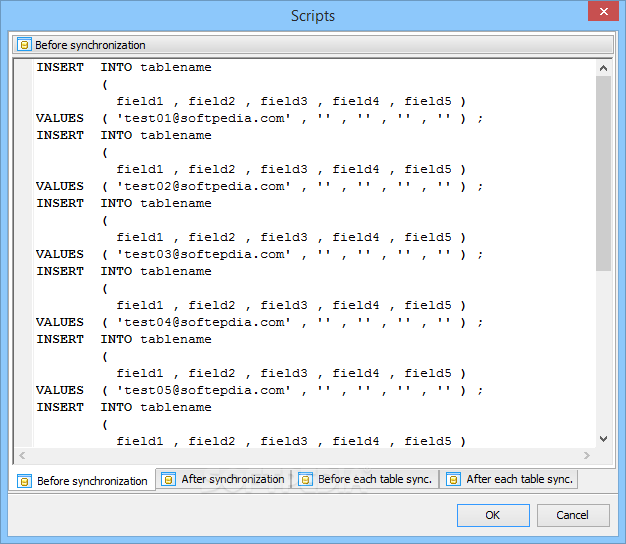The height and width of the screenshot is (544, 626).
Task: Click the After synchronization tab icon
Action: point(168,479)
